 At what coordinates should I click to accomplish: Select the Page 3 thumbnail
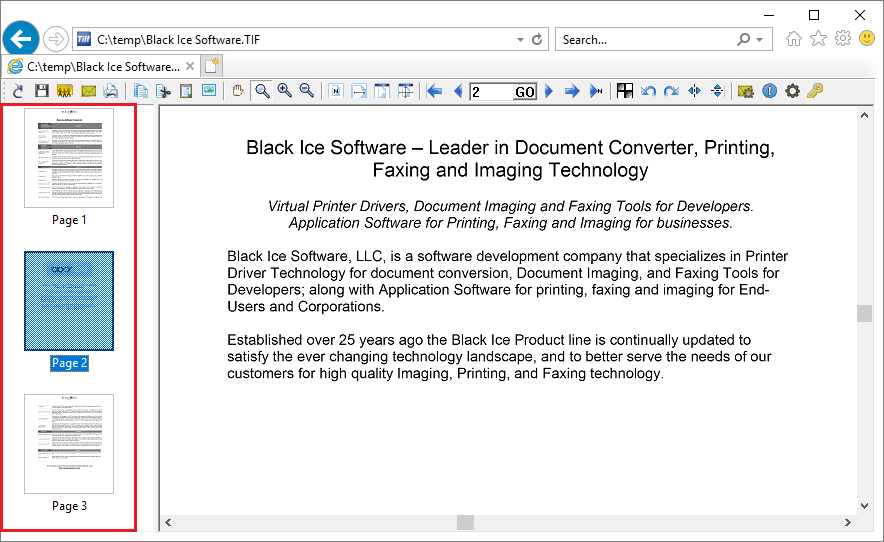pyautogui.click(x=69, y=444)
